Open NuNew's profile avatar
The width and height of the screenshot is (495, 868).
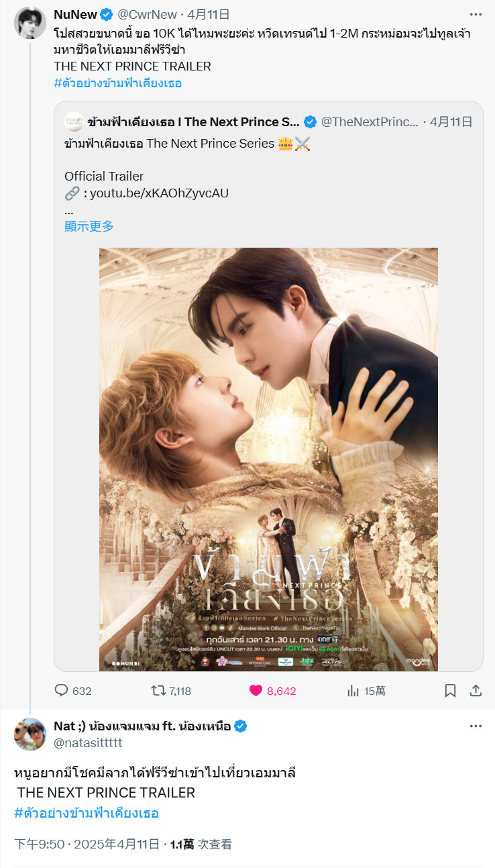[30, 23]
